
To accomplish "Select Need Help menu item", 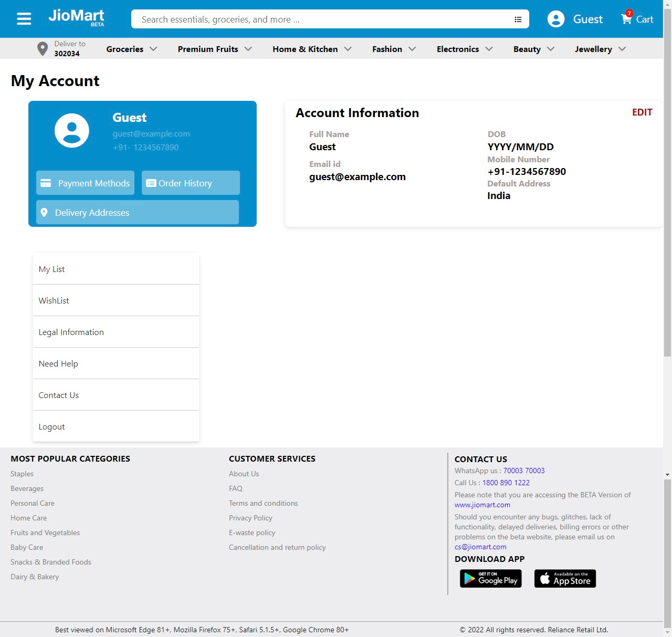I will pos(116,363).
